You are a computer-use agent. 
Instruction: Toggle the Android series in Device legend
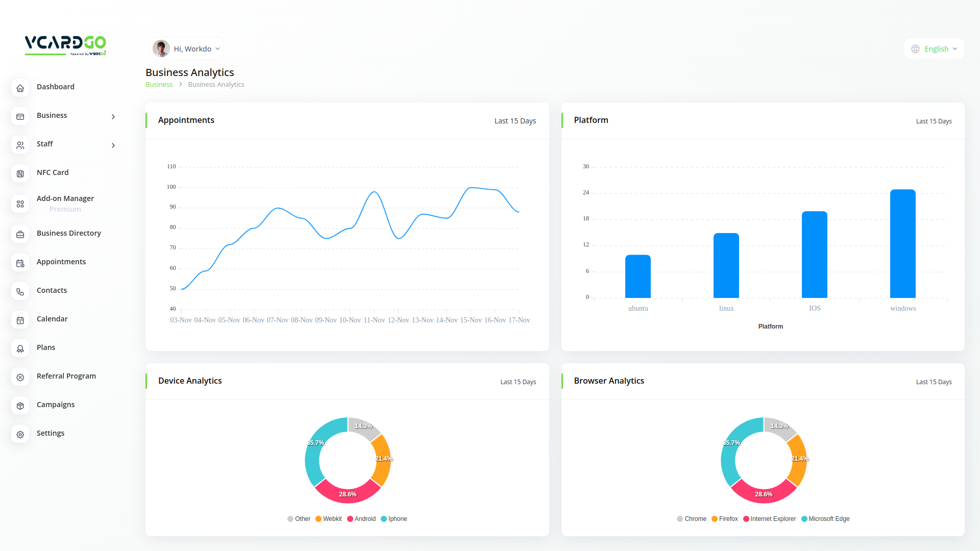point(361,519)
